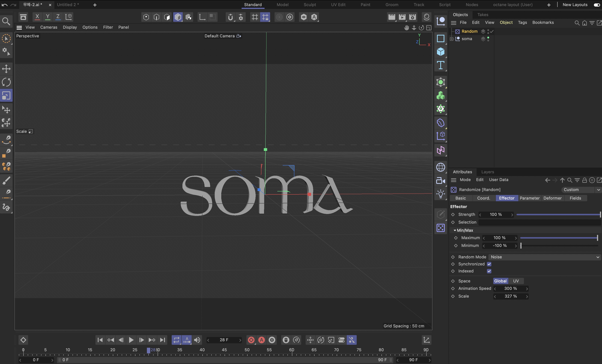Increase Animation Speed stepper arrow
This screenshot has width=602, height=364.
527,289
